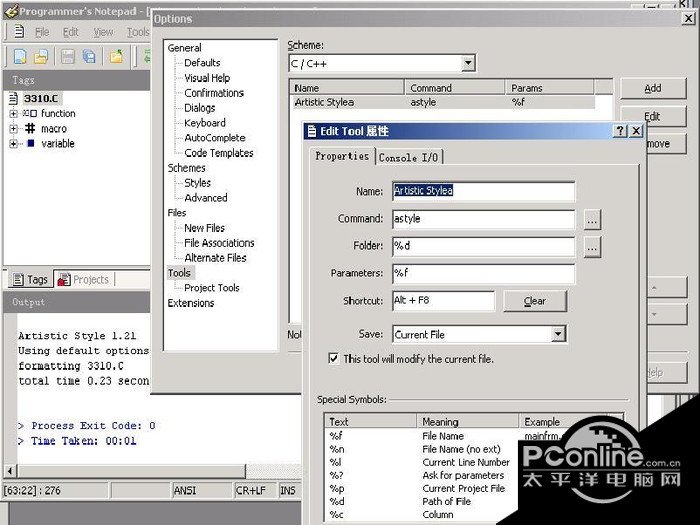700x525 pixels.
Task: Open the Projects tab in the side panel
Action: 84,280
